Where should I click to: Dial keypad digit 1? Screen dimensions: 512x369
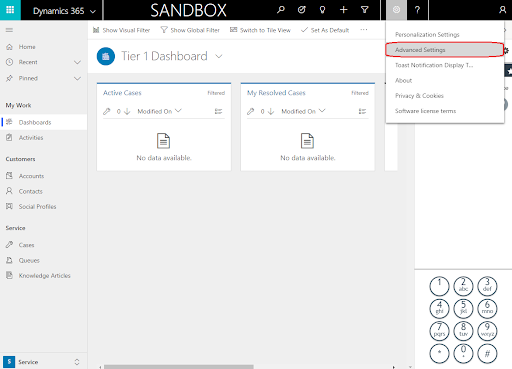pyautogui.click(x=439, y=286)
